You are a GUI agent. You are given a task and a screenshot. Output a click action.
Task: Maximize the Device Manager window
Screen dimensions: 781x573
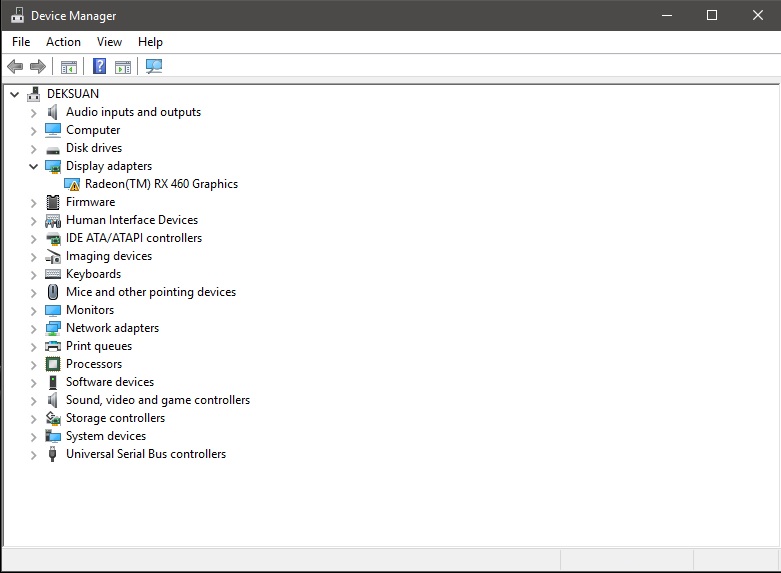tap(712, 15)
